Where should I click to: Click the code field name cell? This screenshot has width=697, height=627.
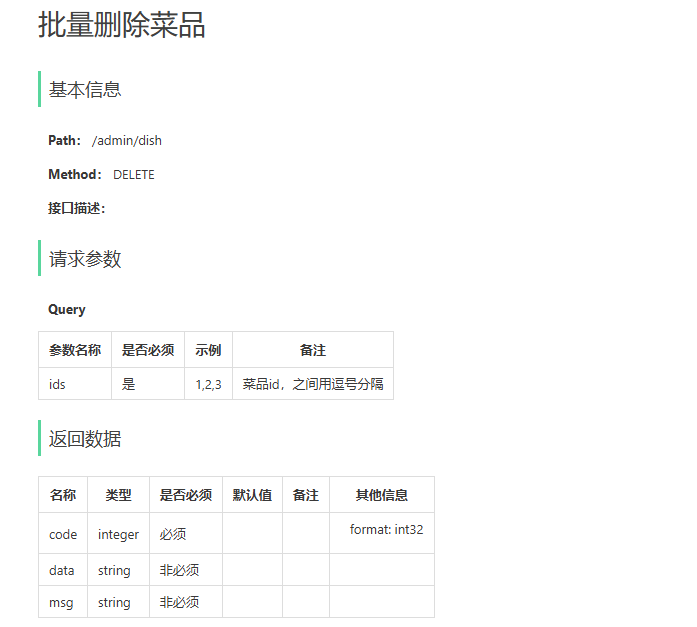(63, 535)
